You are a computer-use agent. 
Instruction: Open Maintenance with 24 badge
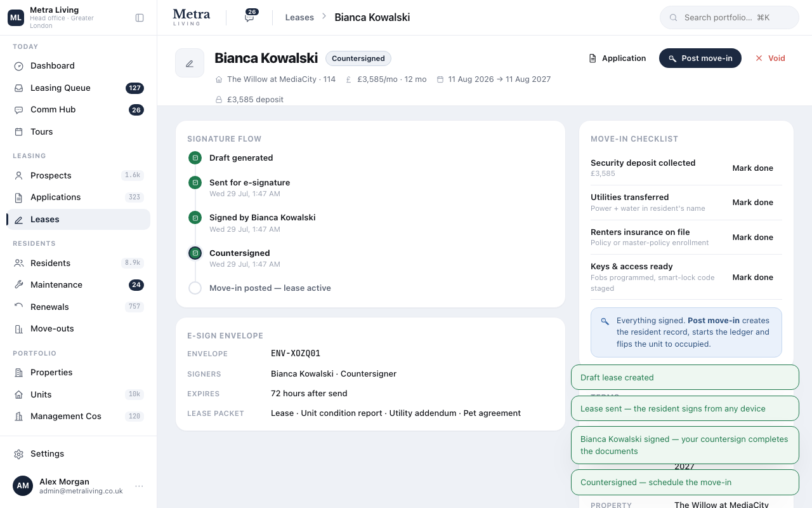[x=79, y=285]
